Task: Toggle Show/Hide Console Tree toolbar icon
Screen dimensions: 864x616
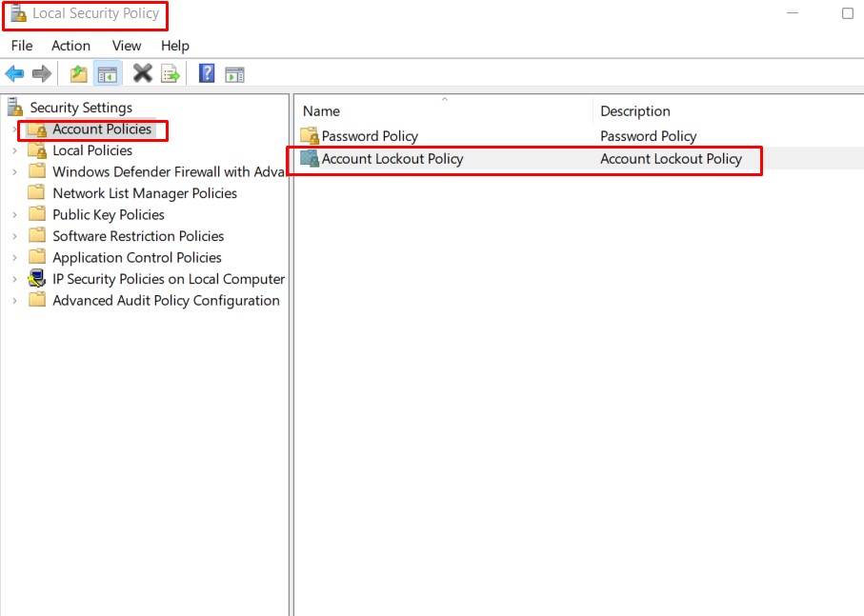Action: coord(108,73)
